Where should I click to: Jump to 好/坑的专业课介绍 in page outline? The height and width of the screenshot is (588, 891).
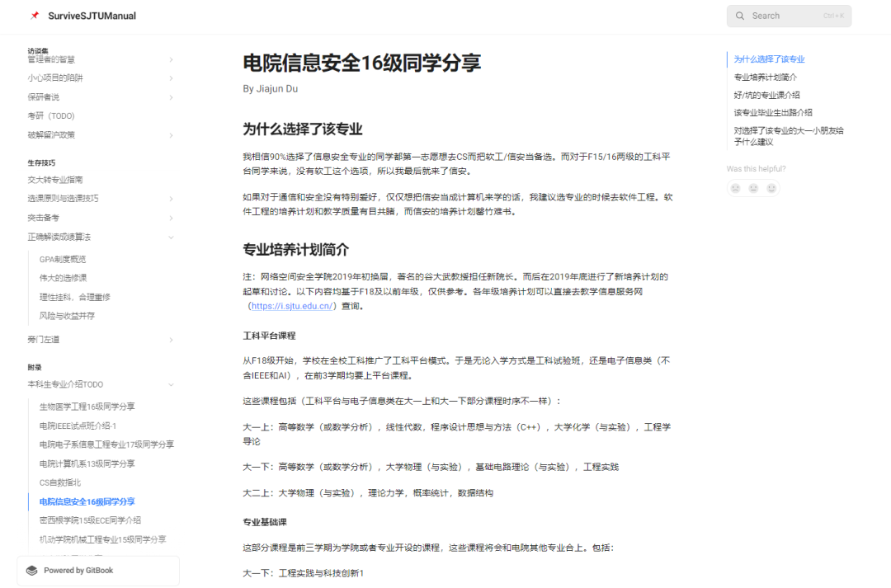point(766,95)
